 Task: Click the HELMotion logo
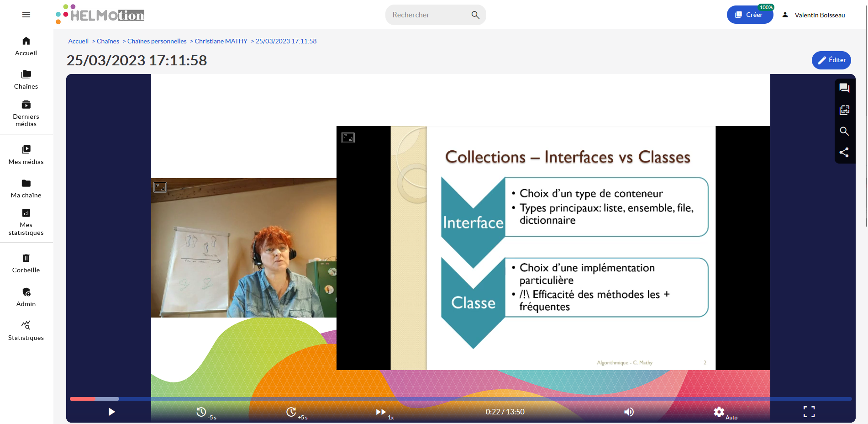coord(100,14)
